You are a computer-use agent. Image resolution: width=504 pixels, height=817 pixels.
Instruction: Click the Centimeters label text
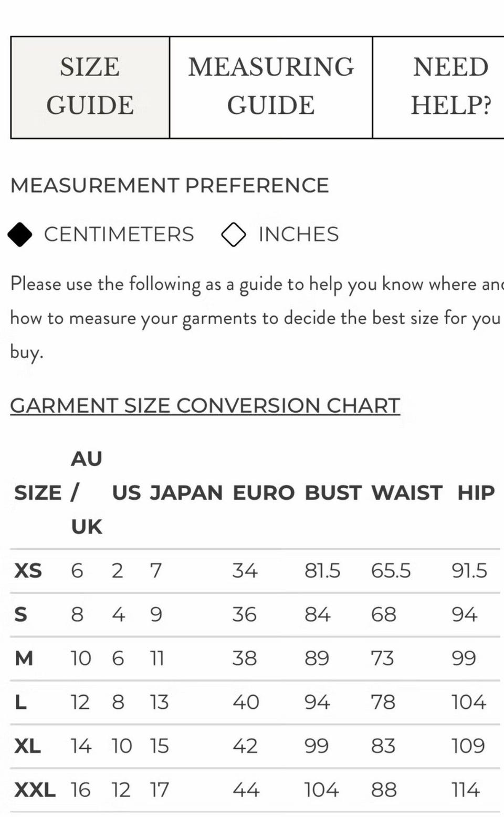tap(119, 234)
